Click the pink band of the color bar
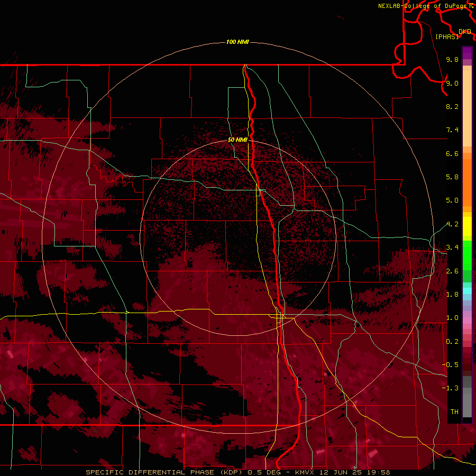The image size is (476, 476). 467,321
